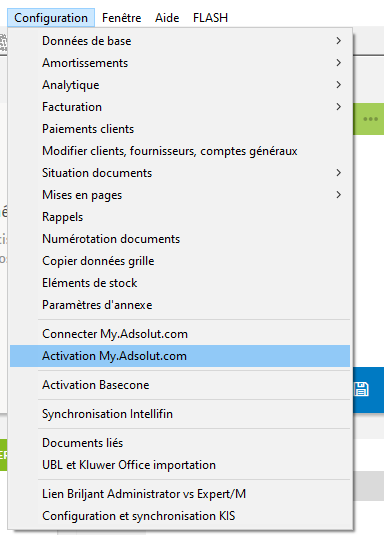Choose Copier données grille
This screenshot has width=384, height=535.
point(180,261)
